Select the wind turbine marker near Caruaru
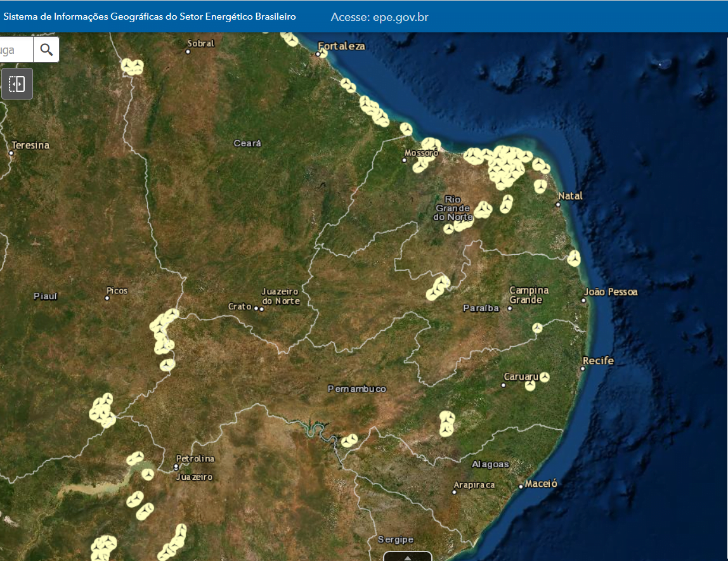The height and width of the screenshot is (561, 728). point(545,375)
